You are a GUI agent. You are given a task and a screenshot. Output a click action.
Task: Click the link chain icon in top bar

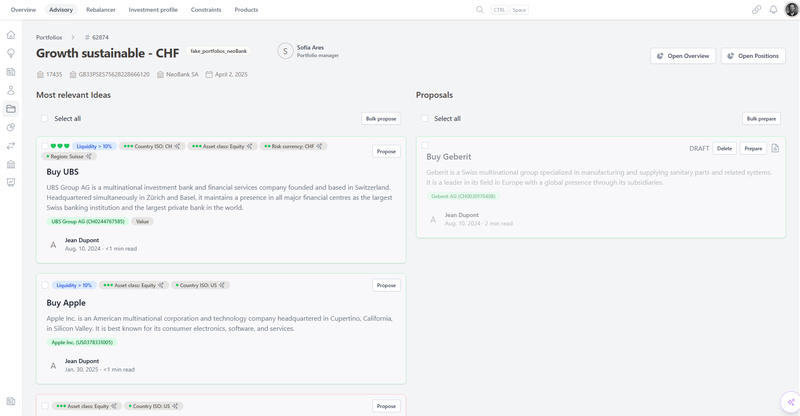[756, 10]
